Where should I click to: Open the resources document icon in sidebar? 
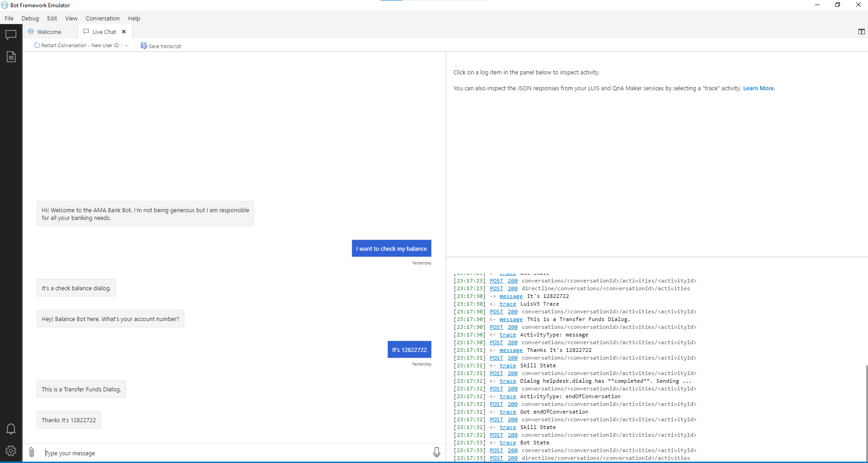11,57
